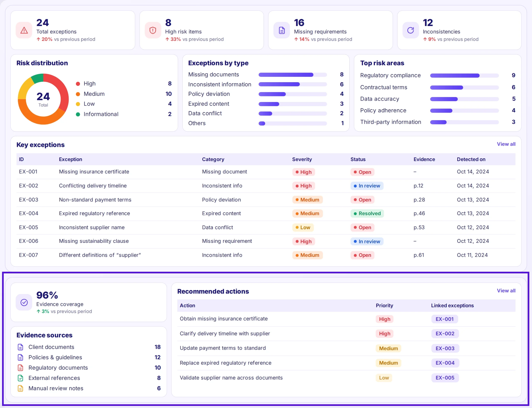Click the Policies & guidelines file icon
The width and height of the screenshot is (532, 408).
pyautogui.click(x=21, y=357)
